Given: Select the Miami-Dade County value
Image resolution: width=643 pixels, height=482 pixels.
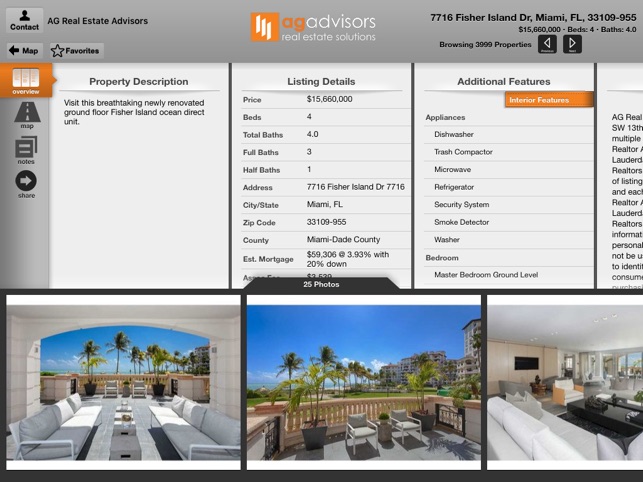Looking at the screenshot, I should click(343, 239).
